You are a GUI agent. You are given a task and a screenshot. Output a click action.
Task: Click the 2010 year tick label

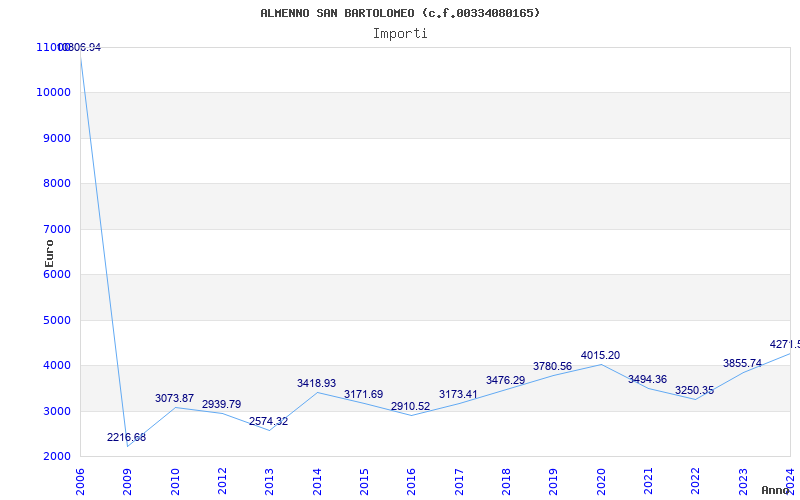coord(174,482)
